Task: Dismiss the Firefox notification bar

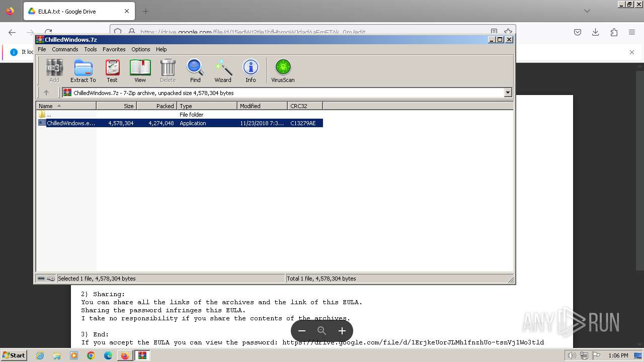Action: point(632,52)
